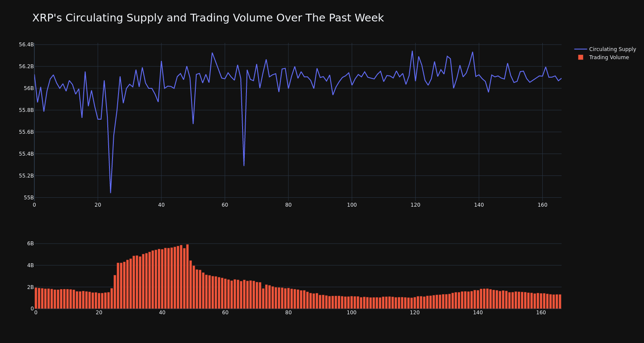Click the supply line dip near index 66

[x=244, y=165]
